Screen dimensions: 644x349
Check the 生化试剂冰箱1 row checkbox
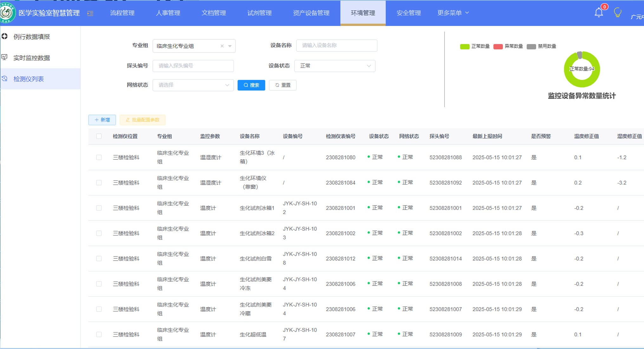[x=99, y=208]
